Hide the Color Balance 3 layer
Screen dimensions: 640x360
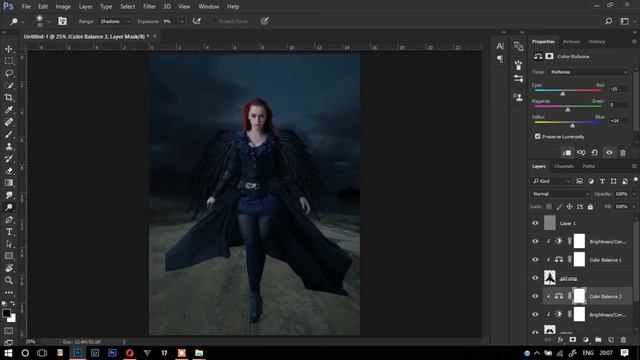coord(535,296)
